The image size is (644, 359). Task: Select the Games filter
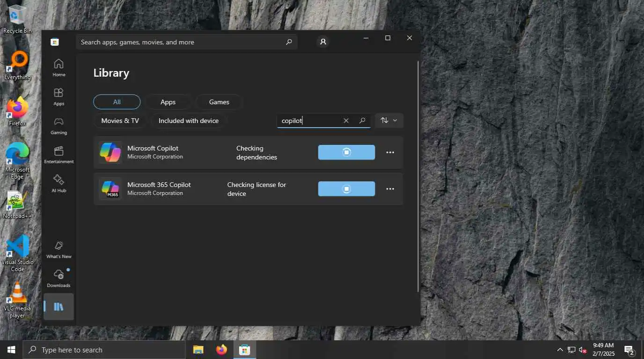[219, 102]
